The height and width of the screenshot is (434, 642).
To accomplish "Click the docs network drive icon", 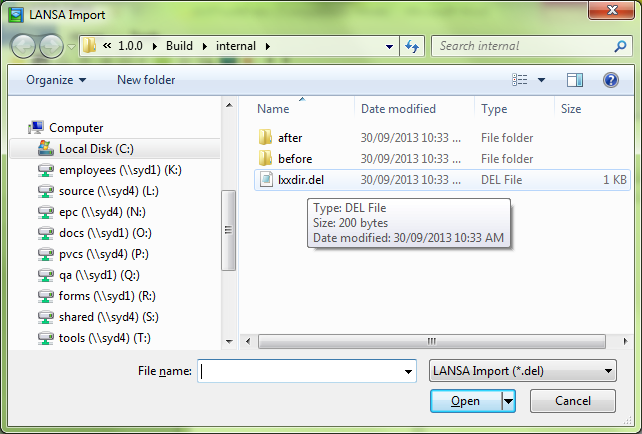I will [46, 233].
